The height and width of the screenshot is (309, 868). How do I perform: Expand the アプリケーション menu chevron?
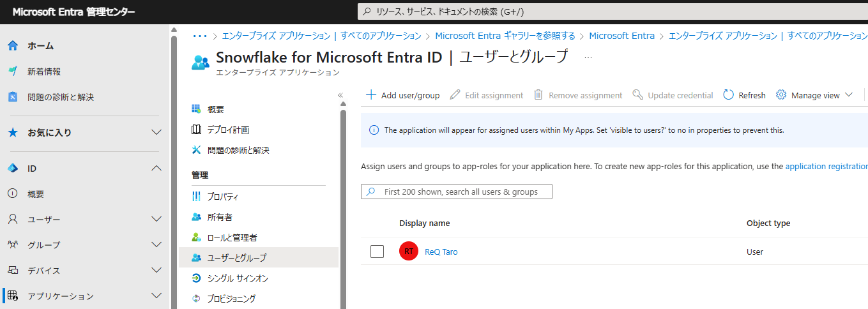pos(156,296)
